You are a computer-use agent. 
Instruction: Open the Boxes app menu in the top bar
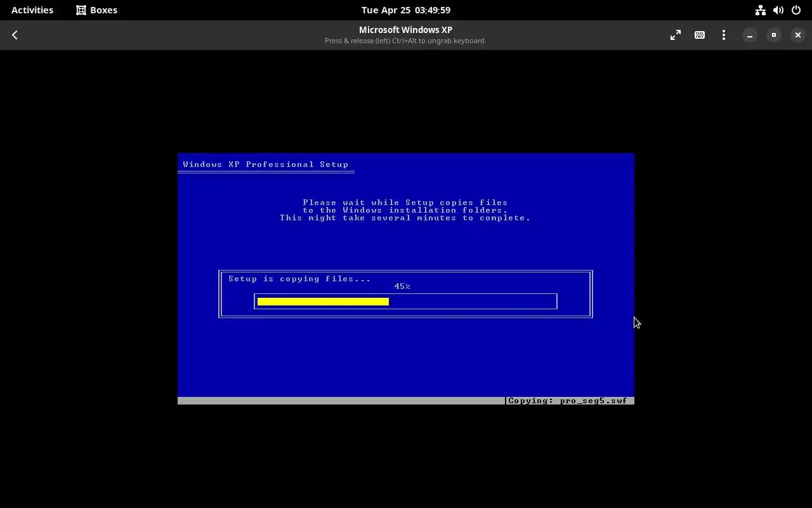click(96, 10)
